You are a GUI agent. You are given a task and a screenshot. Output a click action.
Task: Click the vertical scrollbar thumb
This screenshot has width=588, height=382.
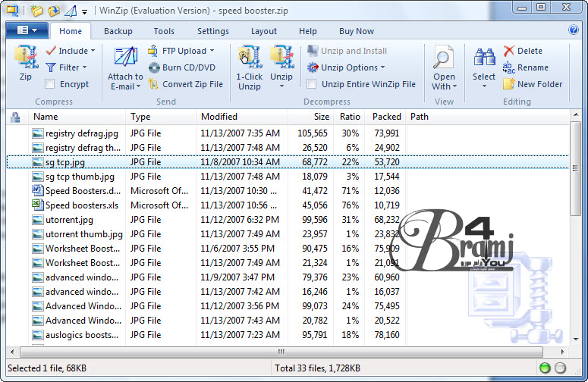tap(575, 168)
